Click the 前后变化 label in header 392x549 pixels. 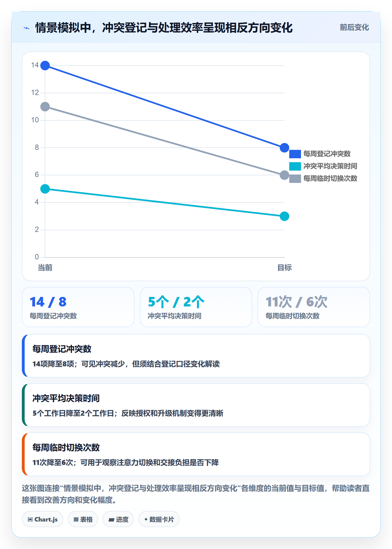354,27
